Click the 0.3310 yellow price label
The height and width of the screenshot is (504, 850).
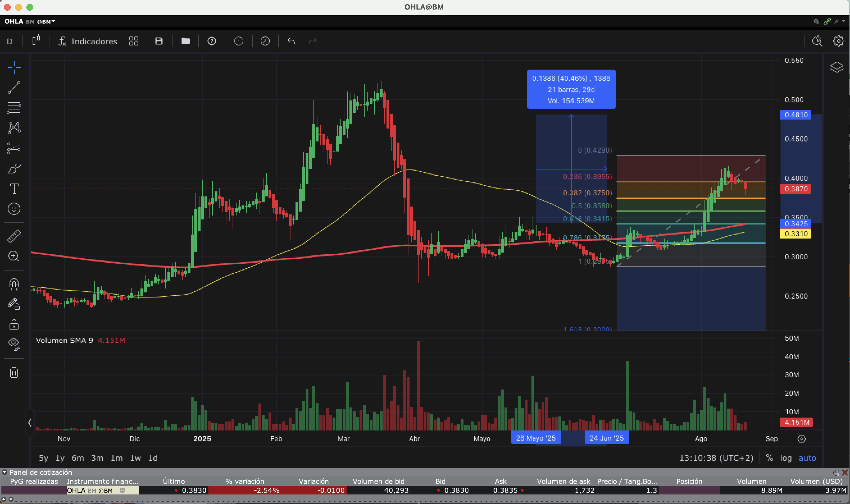click(x=796, y=234)
